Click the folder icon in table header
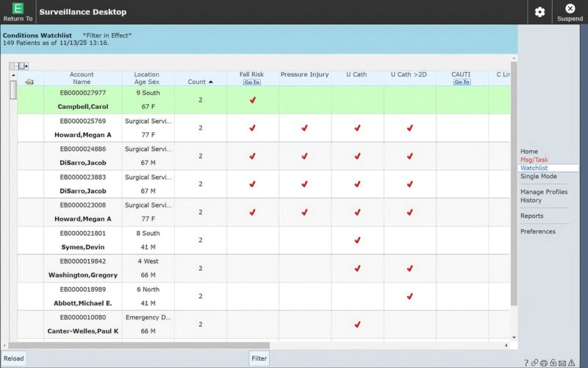 29,82
